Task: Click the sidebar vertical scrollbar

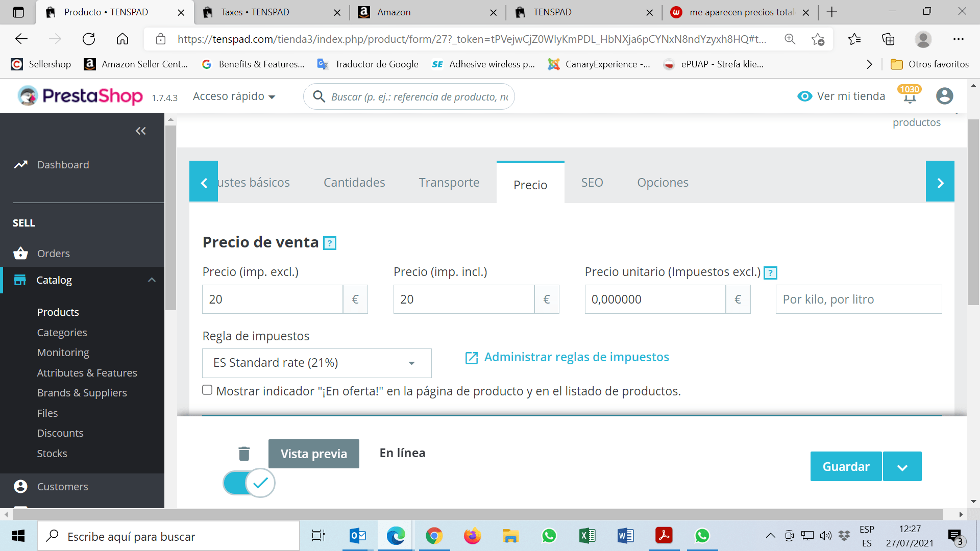Action: (170, 217)
